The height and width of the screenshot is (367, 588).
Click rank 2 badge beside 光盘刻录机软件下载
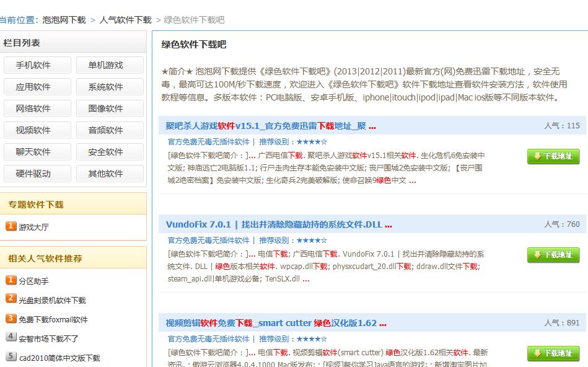tap(11, 299)
